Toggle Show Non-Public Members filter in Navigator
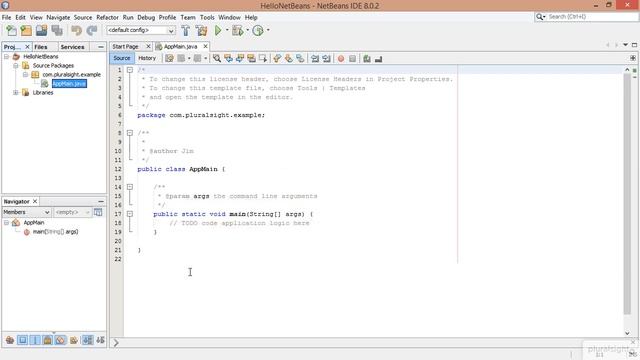640x360 pixels. 48,340
